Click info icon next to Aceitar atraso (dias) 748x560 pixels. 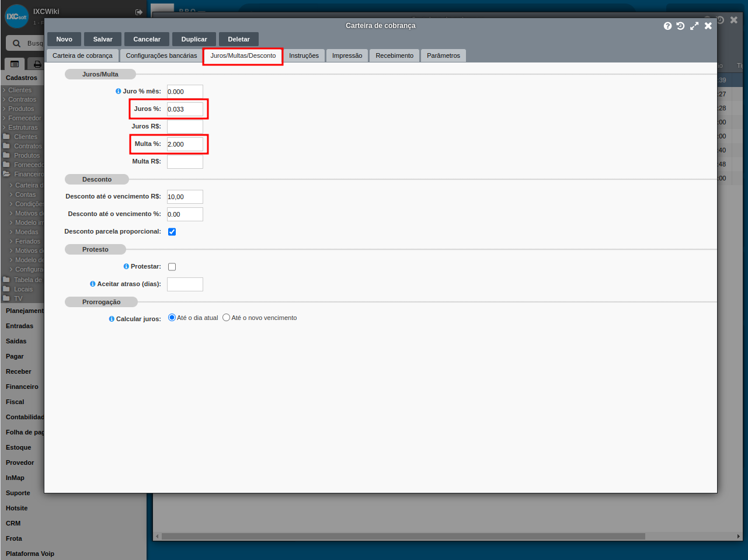(93, 284)
